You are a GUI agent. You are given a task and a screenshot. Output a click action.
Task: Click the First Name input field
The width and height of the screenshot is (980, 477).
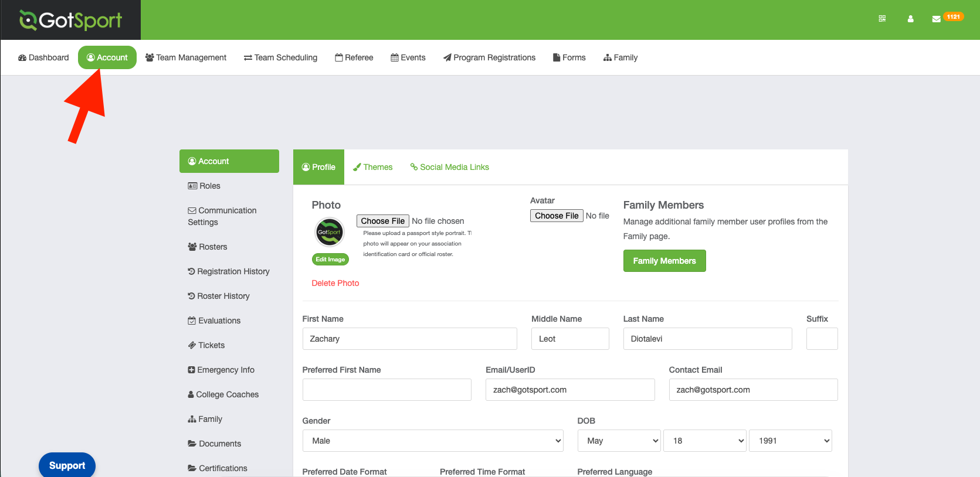[x=409, y=339]
